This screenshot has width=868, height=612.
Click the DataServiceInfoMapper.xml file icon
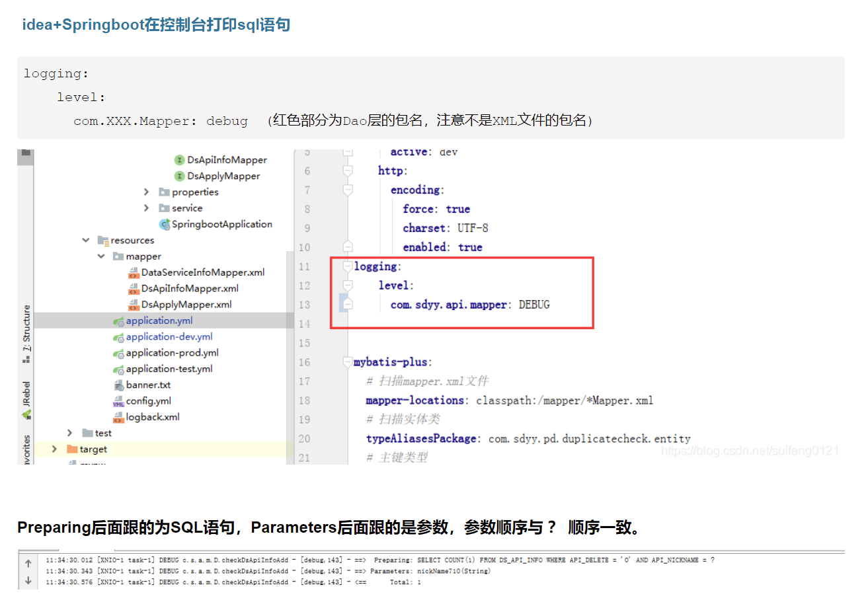[134, 272]
